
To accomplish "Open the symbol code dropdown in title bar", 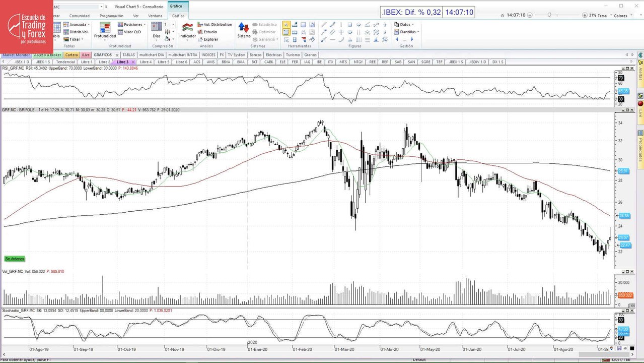I will point(101,7).
